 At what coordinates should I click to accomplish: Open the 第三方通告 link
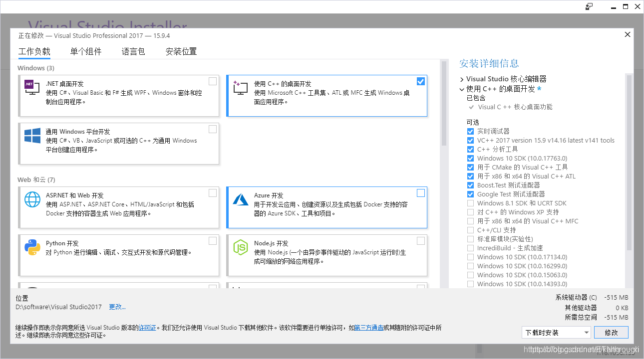pos(369,328)
